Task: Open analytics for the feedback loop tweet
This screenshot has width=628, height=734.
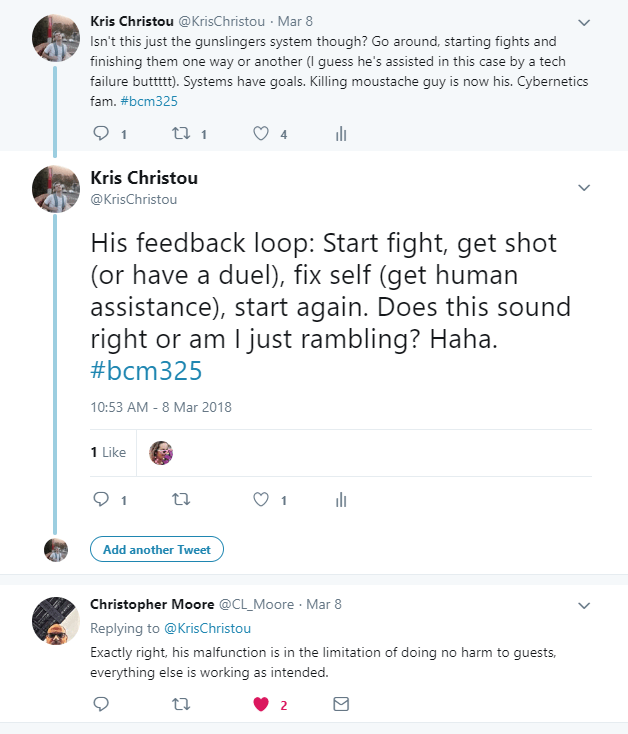Action: click(341, 499)
